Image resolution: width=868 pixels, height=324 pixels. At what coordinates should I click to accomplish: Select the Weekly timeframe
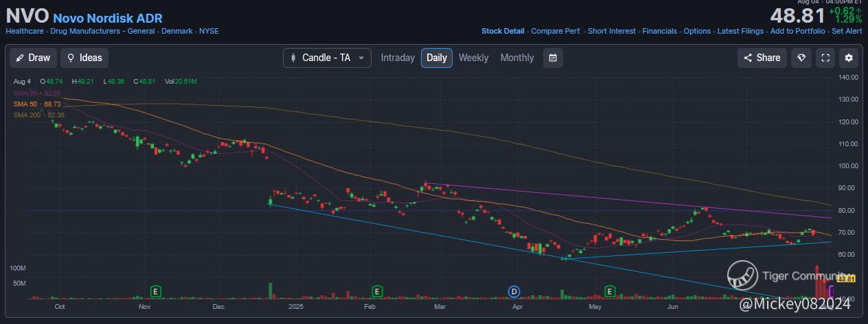[x=473, y=58]
